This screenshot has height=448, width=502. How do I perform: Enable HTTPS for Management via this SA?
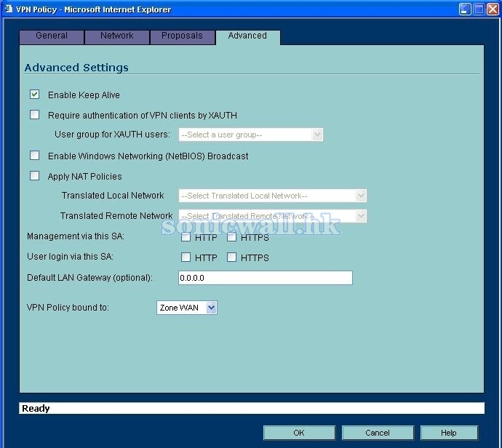pos(232,237)
